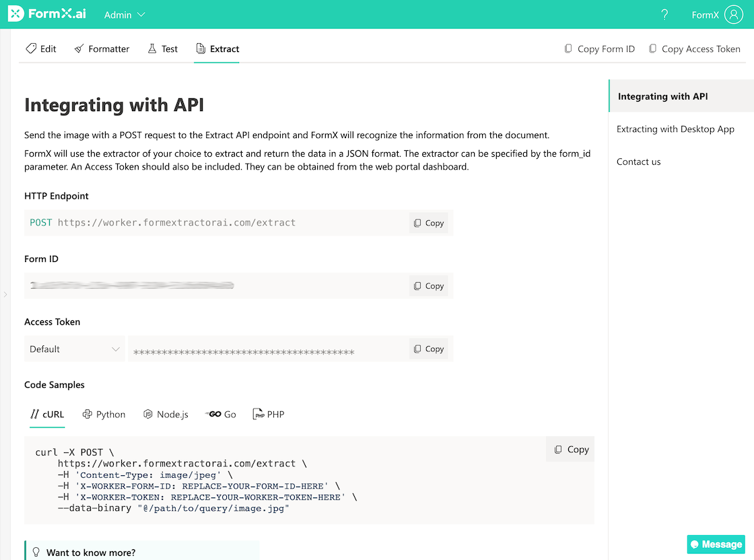The width and height of the screenshot is (754, 560).
Task: Select the cURL code sample tab
Action: 47,415
